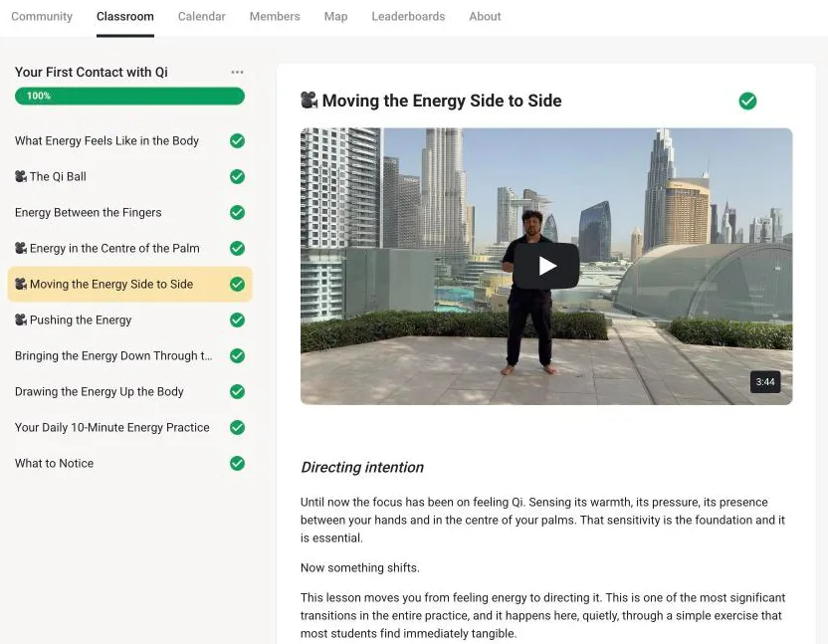Toggle checkmark for Your Daily 10-Minute Energy Practice
828x644 pixels.
(237, 427)
